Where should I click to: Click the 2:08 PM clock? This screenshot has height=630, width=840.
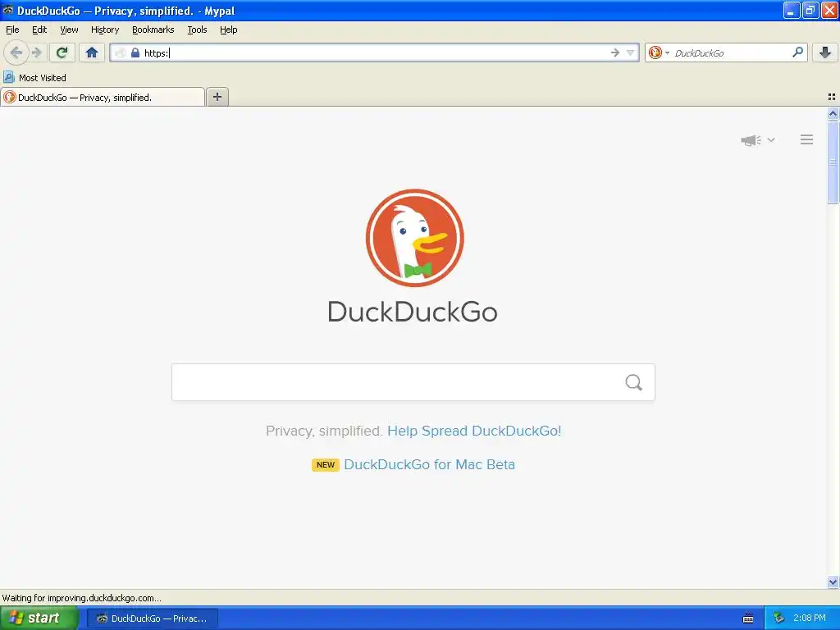point(810,619)
